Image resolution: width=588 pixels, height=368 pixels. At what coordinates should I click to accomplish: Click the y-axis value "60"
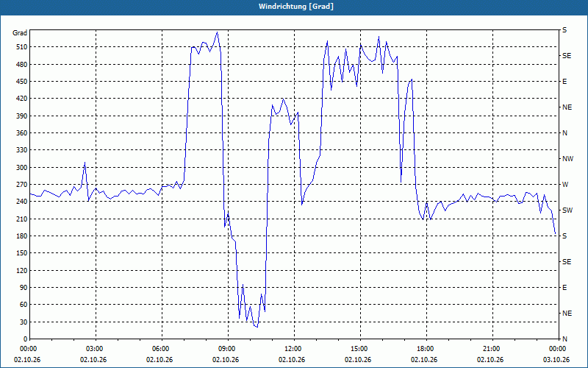click(24, 305)
